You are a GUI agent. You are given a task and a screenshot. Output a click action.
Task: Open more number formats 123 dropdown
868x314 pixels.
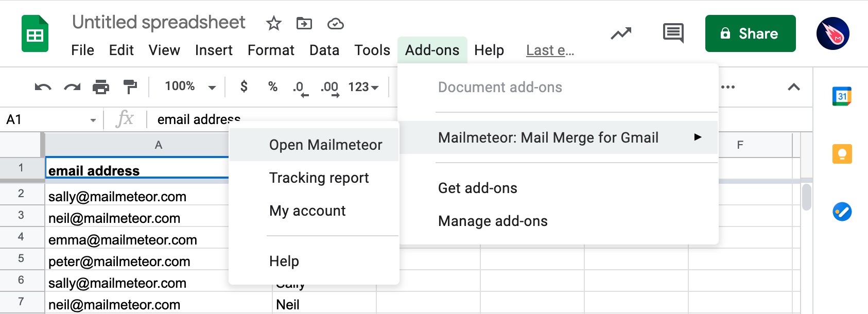[x=363, y=87]
